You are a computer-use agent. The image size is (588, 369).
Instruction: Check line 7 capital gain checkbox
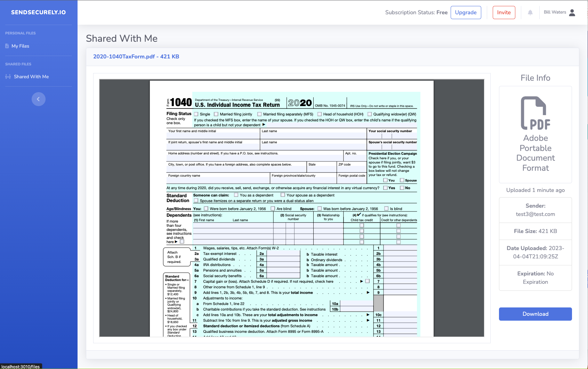[x=367, y=281]
